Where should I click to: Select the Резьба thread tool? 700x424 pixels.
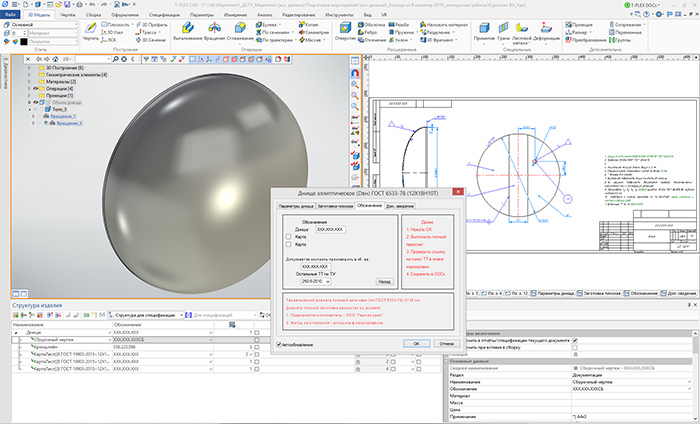coord(399,25)
